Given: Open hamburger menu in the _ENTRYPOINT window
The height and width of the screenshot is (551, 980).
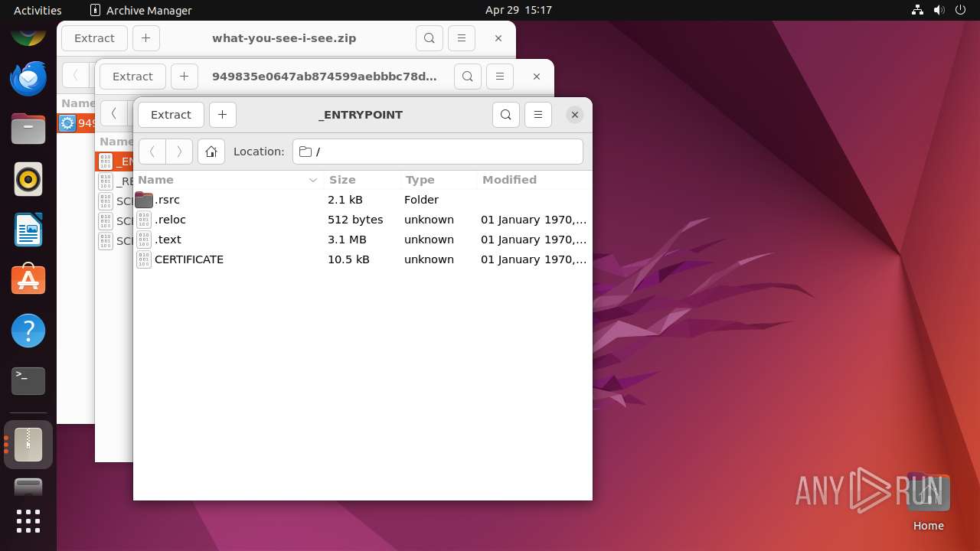Looking at the screenshot, I should point(537,115).
